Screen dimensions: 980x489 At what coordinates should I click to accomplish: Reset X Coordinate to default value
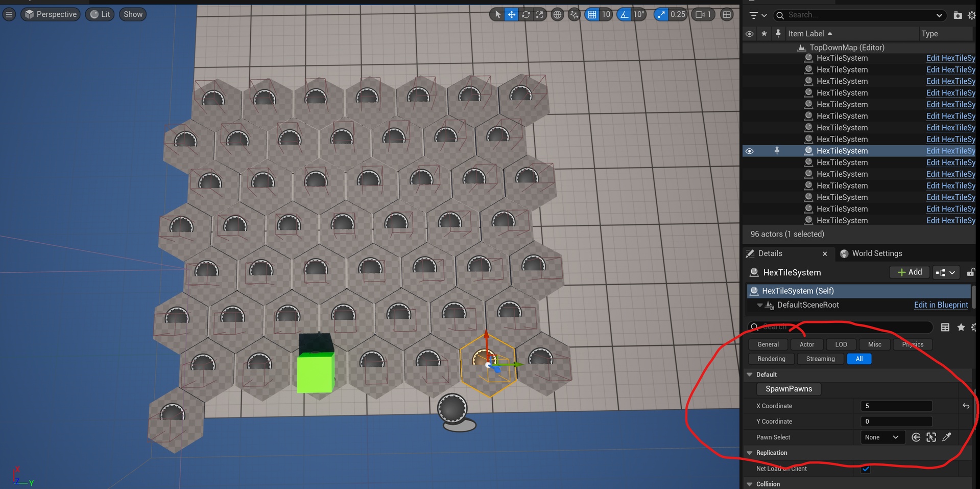point(966,406)
